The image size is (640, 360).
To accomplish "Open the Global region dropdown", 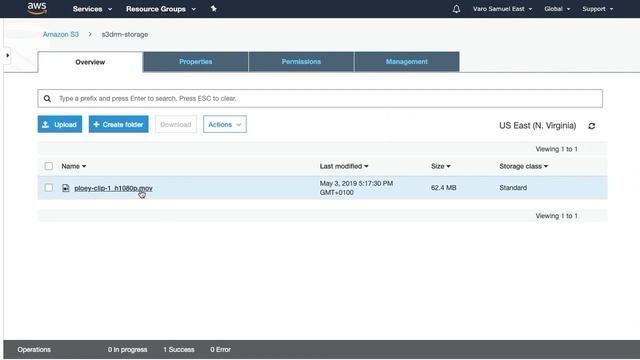I will click(x=557, y=9).
